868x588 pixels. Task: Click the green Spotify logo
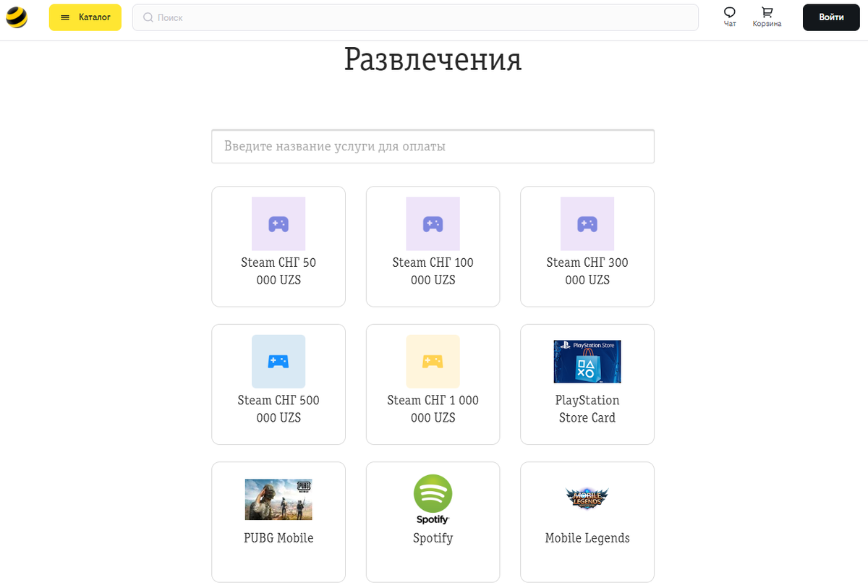point(433,499)
